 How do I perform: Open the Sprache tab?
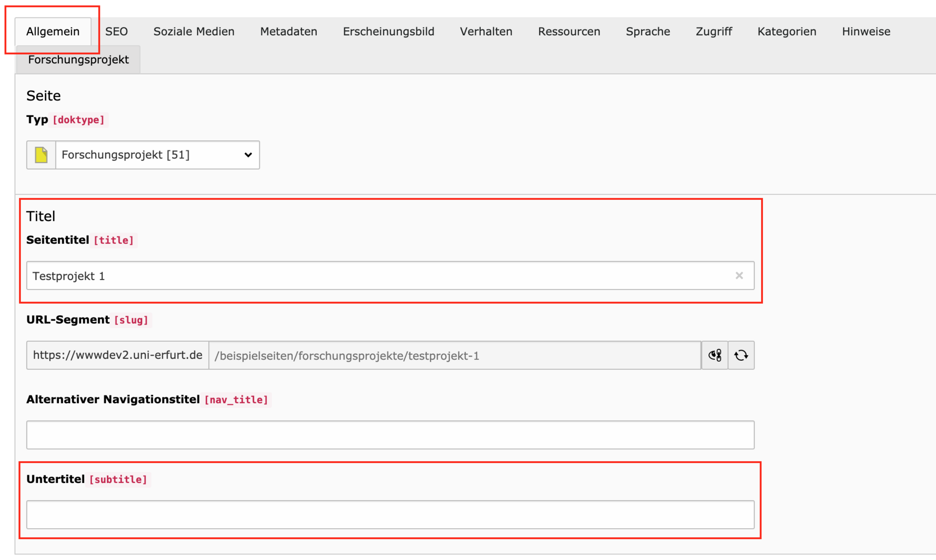click(648, 32)
